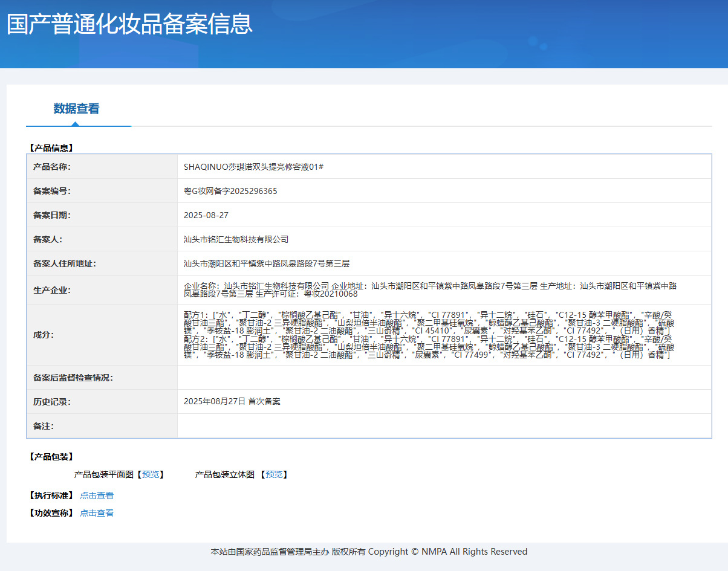Screen dimensions: 728x571
Task: Select product name SHAQINUO莎琪诺双头提亮修容液01#
Action: pos(253,167)
